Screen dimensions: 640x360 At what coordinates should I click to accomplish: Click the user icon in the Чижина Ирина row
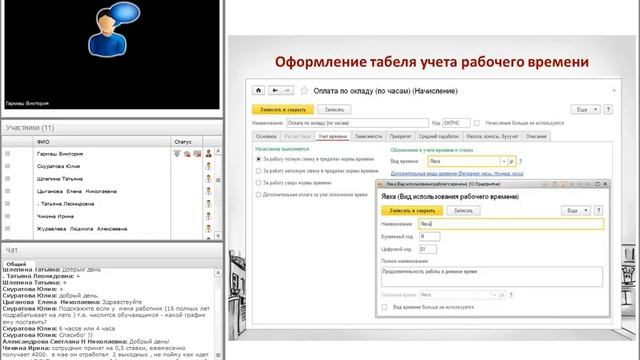209,216
